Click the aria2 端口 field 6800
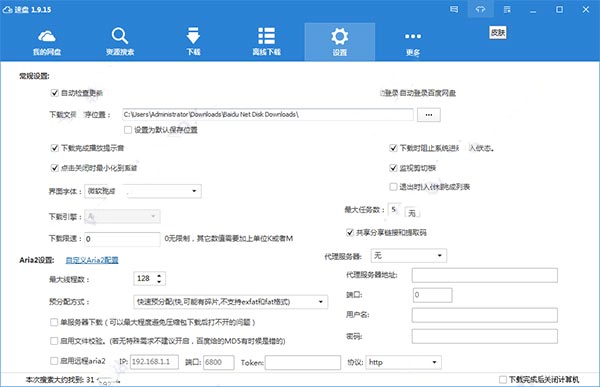 tap(218, 362)
